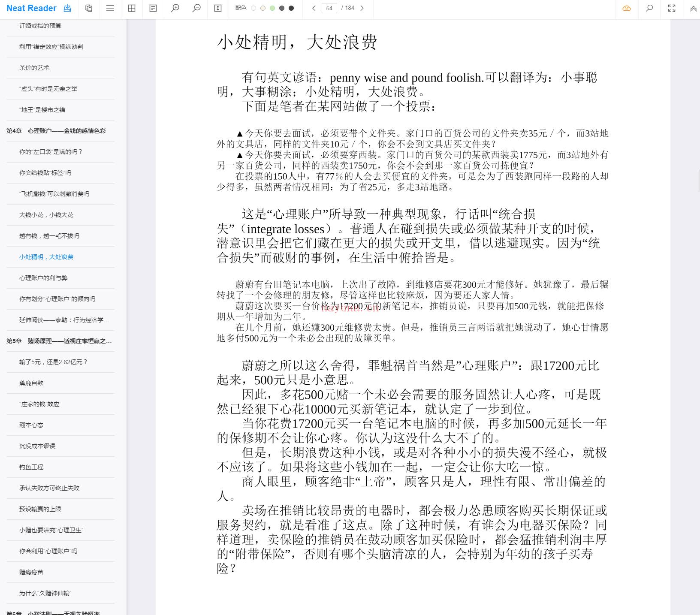
Task: Select the beige color theme
Action: point(263,8)
